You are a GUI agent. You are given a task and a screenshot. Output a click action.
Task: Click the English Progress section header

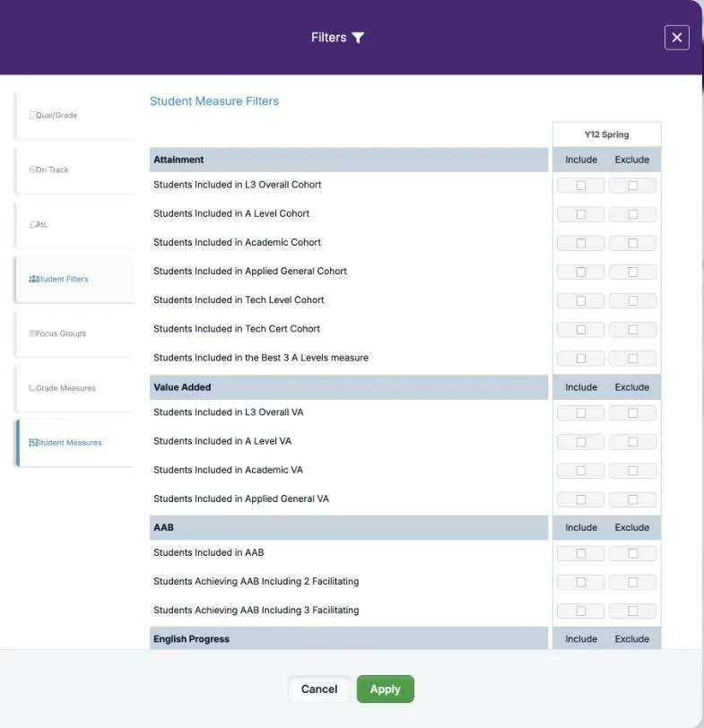(349, 638)
